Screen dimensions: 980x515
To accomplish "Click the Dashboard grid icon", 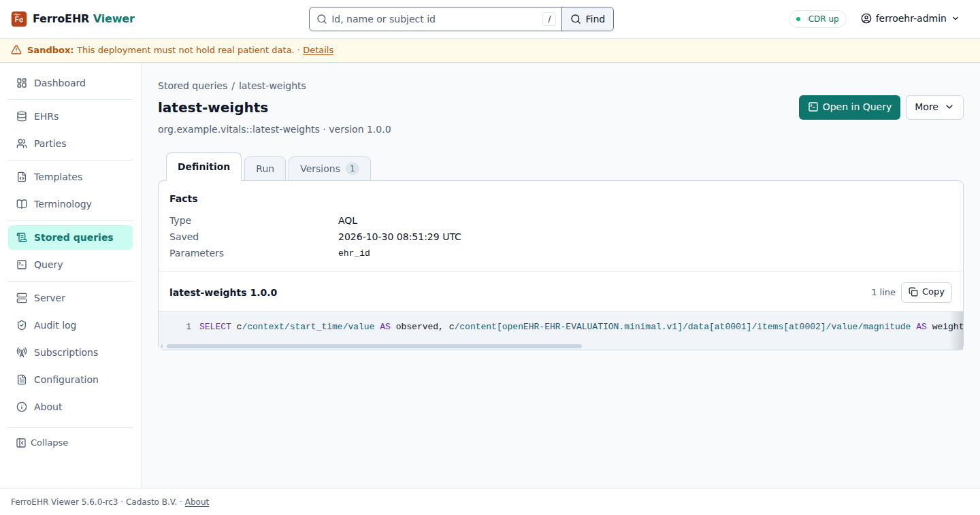I will (x=22, y=83).
